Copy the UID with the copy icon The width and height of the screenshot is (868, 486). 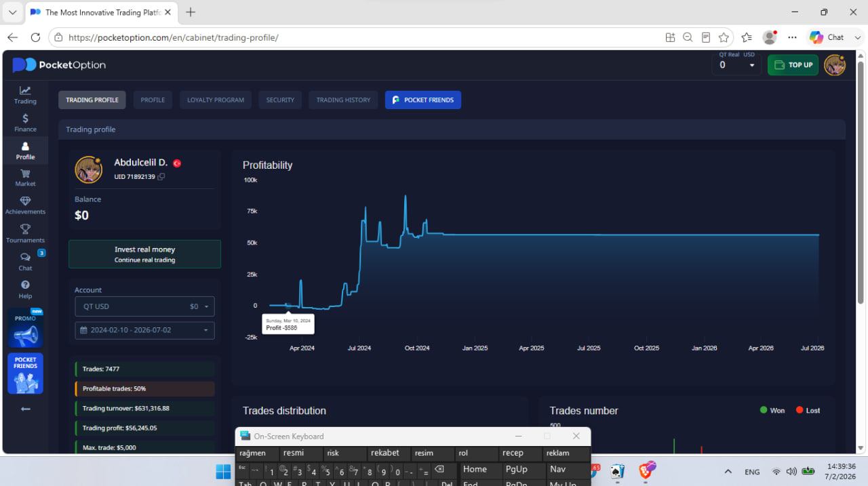pos(161,177)
